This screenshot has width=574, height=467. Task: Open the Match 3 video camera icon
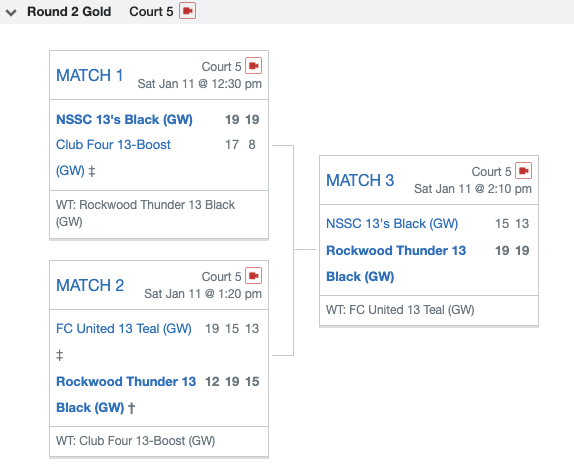point(523,171)
